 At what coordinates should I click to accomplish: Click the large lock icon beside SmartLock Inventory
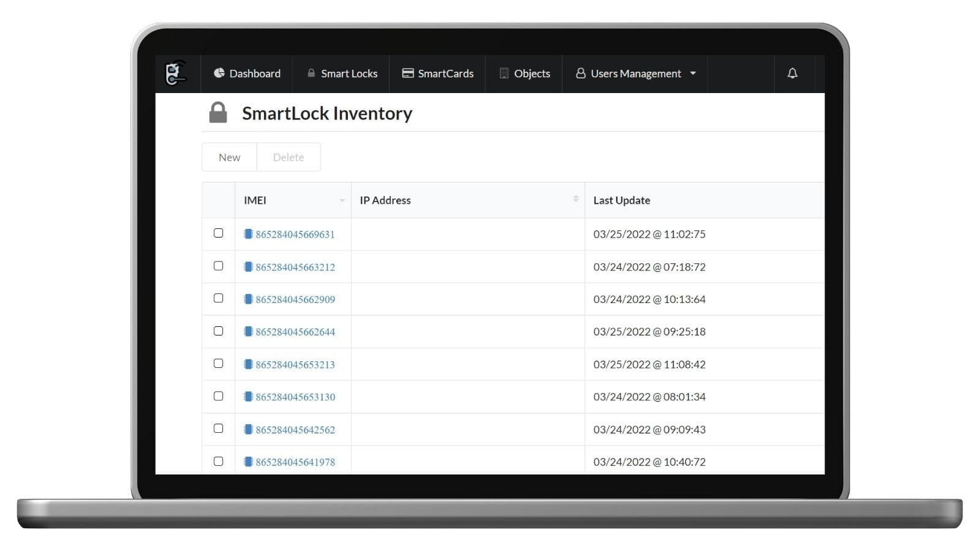click(218, 113)
